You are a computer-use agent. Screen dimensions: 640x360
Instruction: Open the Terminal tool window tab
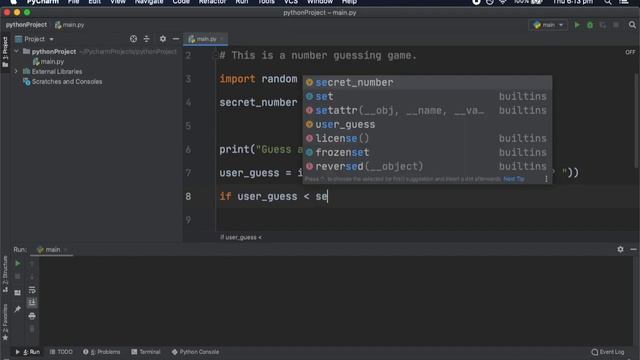pyautogui.click(x=146, y=352)
